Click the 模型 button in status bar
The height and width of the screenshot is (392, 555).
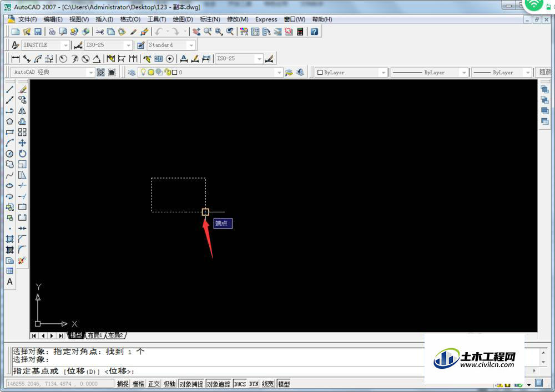[x=284, y=384]
